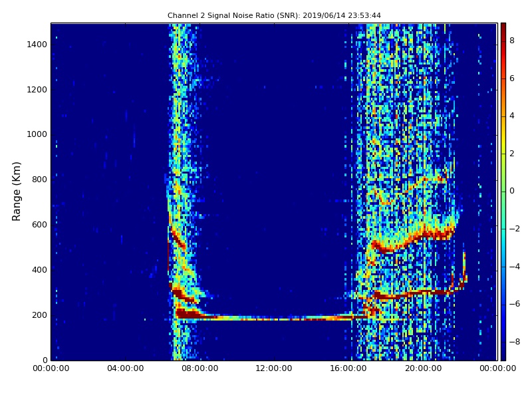Image resolution: width=532 pixels, height=399 pixels.
Task: Click the colorbar label 2
Action: [512, 154]
